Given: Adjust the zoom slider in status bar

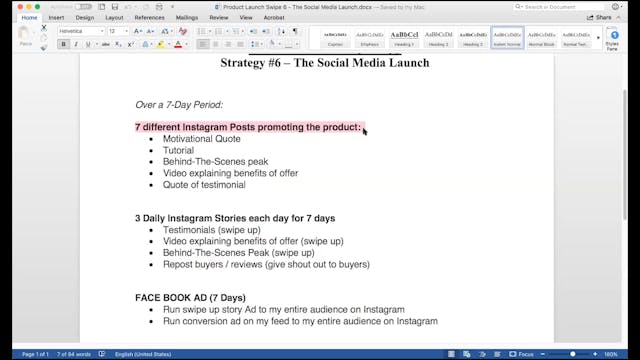Looking at the screenshot, I should [573, 354].
